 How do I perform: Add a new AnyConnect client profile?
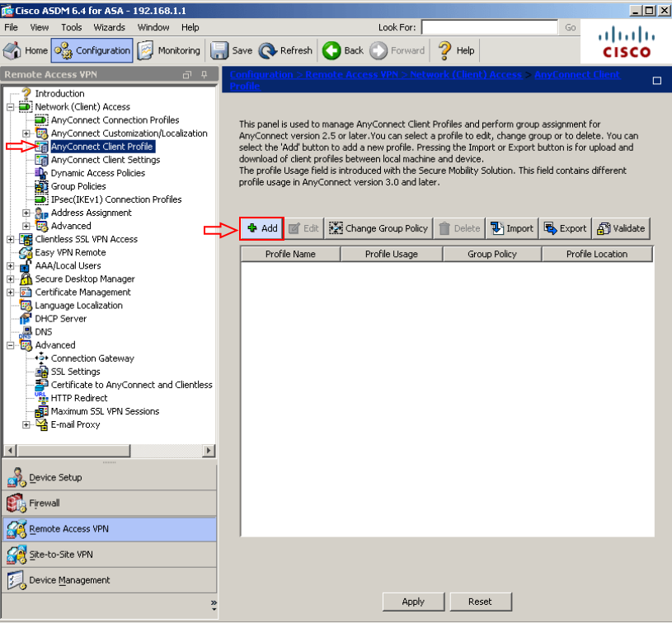(x=262, y=228)
